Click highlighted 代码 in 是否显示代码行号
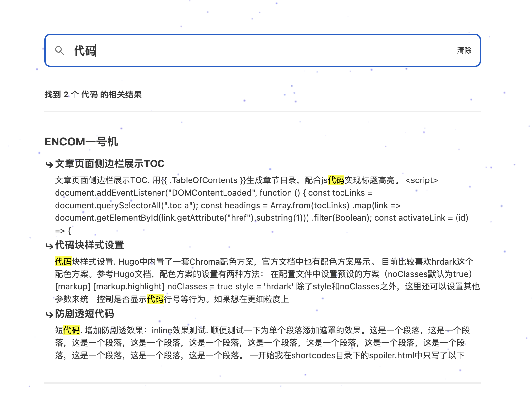This screenshot has height=393, width=532. point(155,299)
